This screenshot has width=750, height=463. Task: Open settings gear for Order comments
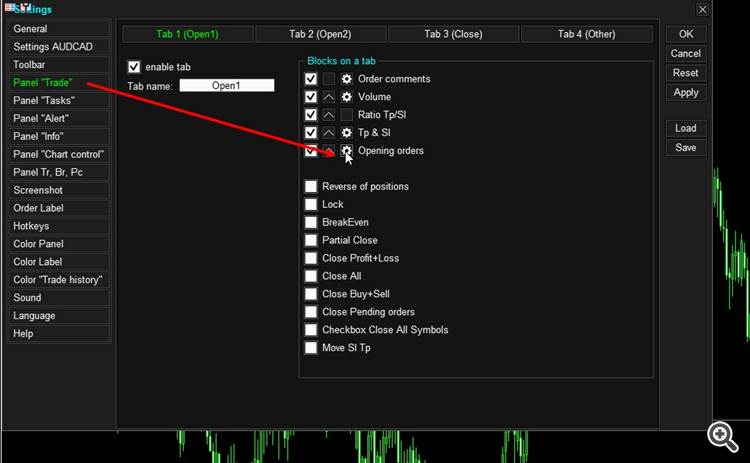(346, 79)
